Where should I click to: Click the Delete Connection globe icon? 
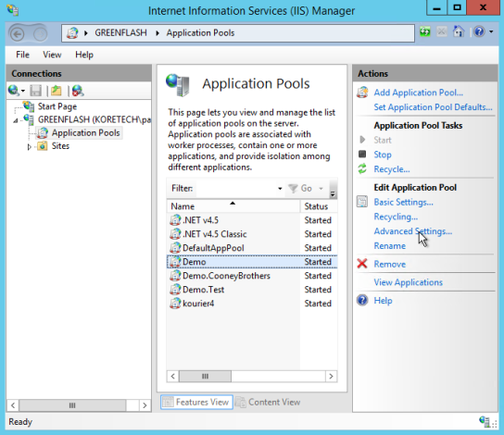pos(78,91)
